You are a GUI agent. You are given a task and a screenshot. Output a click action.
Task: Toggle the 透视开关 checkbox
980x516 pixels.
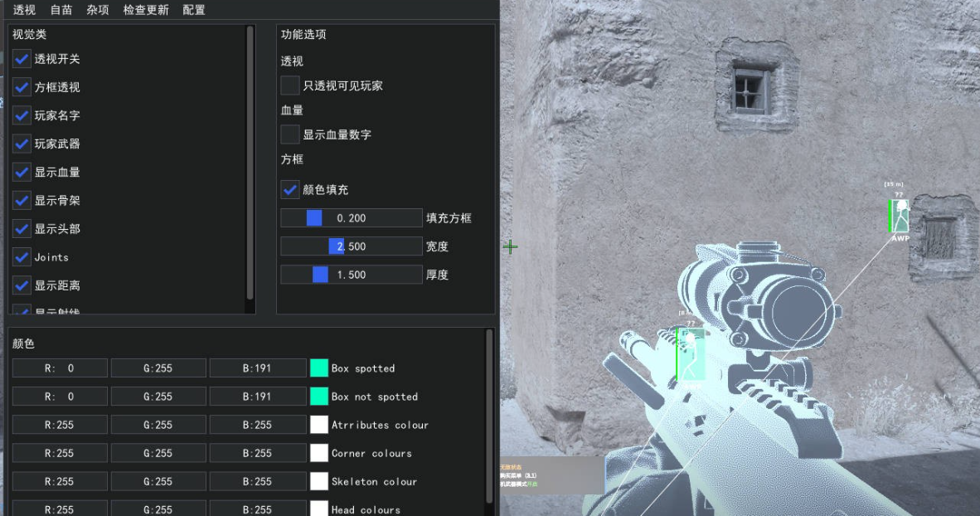pos(22,59)
